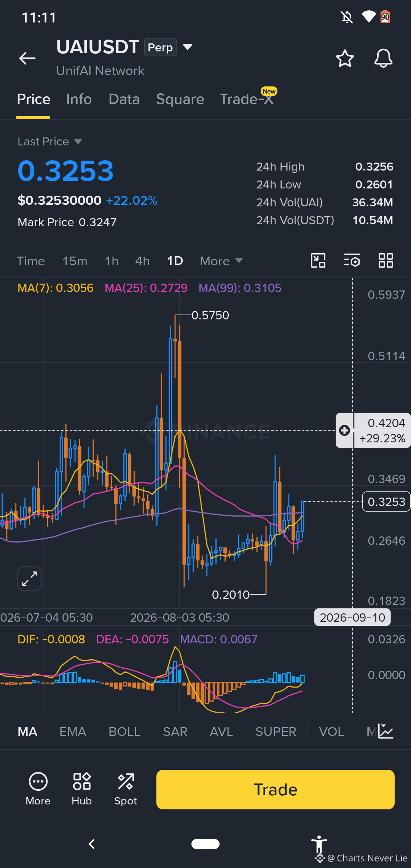Tap the Wi-Fi status icon
411x868 pixels.
click(x=368, y=17)
